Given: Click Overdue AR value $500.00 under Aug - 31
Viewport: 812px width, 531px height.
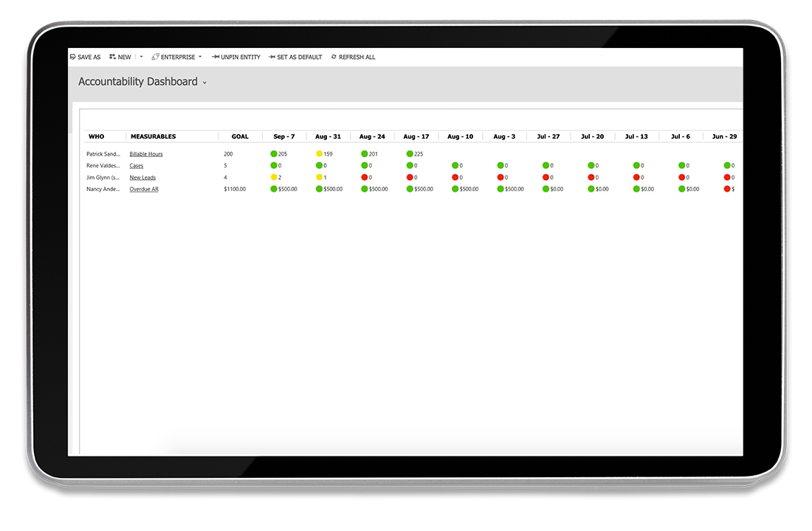Looking at the screenshot, I should click(333, 190).
